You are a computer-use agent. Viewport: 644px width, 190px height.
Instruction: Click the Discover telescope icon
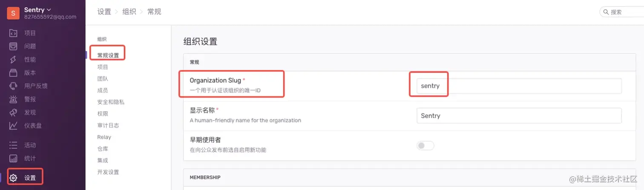coord(13,112)
